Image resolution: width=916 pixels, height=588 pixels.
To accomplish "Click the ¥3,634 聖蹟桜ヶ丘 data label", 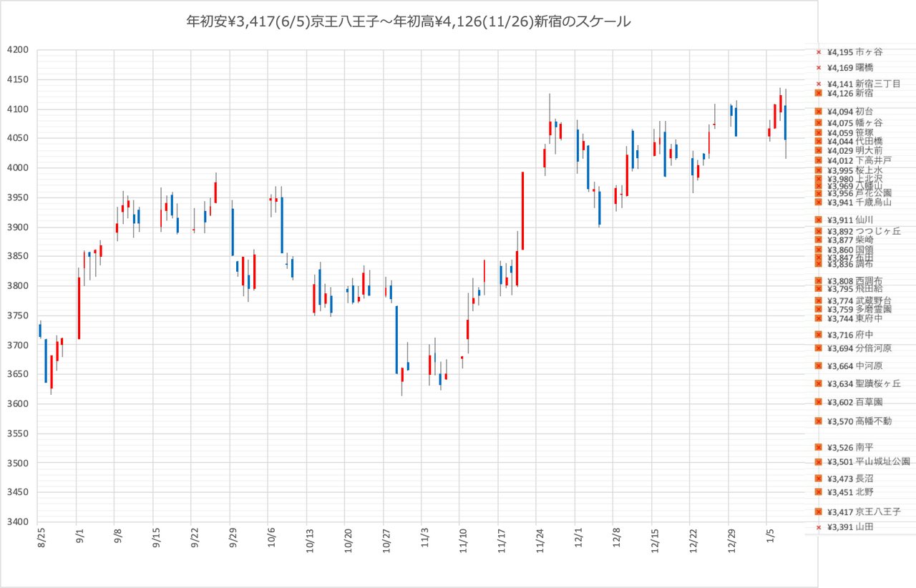I will click(x=864, y=384).
